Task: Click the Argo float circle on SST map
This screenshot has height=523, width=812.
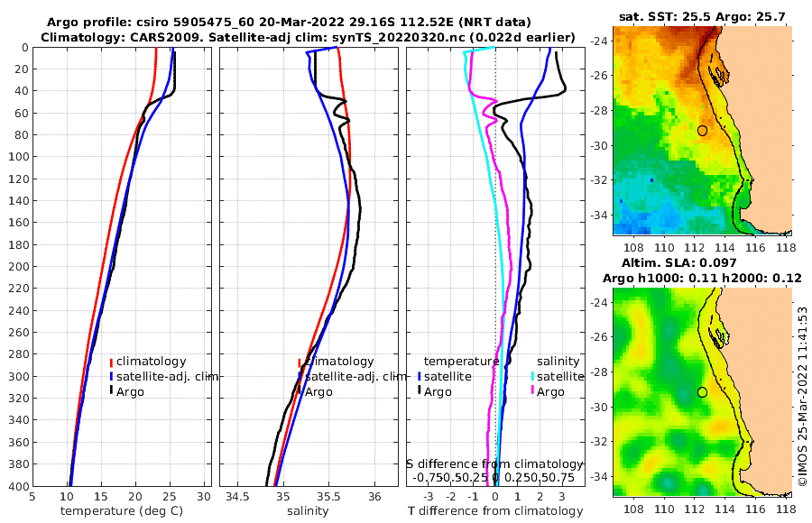Action: click(702, 131)
